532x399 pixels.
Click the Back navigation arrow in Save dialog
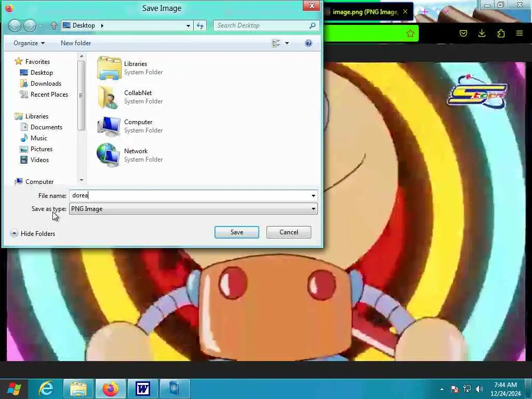(15, 26)
